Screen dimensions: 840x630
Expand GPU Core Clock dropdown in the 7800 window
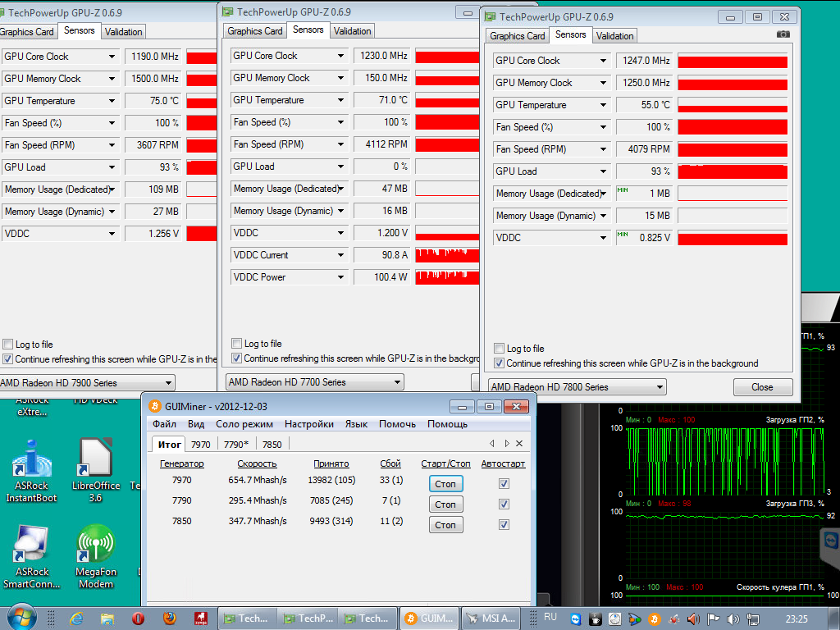(603, 61)
